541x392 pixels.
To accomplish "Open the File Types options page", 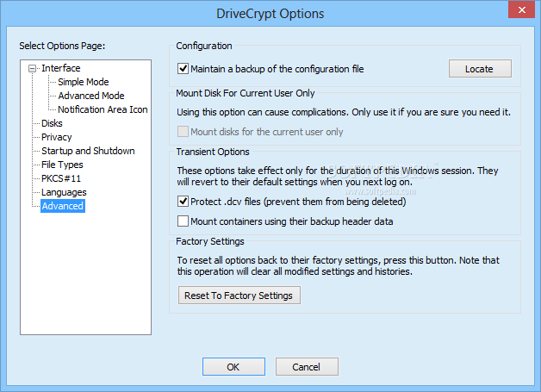I will click(62, 165).
